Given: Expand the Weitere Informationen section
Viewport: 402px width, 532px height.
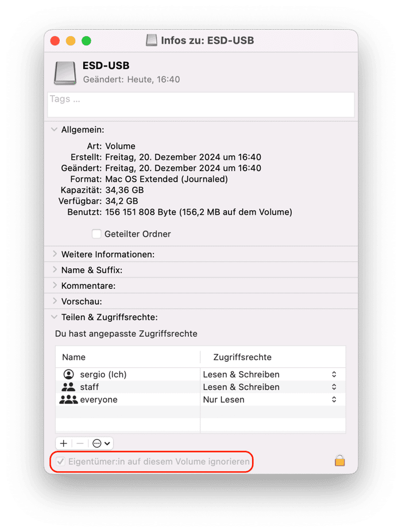Looking at the screenshot, I should pyautogui.click(x=55, y=254).
